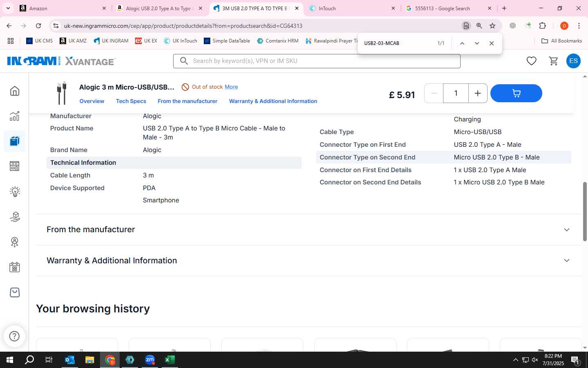
Task: Open the wishlist heart icon
Action: pos(531,61)
